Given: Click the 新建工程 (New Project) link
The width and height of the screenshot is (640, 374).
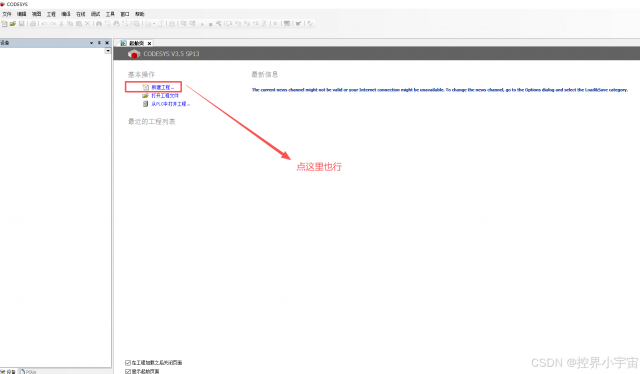Looking at the screenshot, I should coord(162,87).
